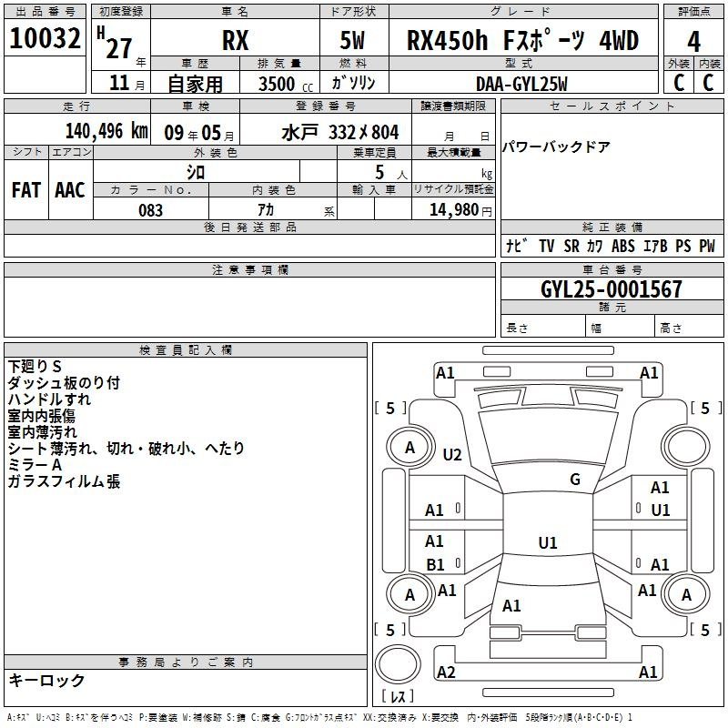Select equipment item SR sunroof
This screenshot has height=728, width=728.
571,246
